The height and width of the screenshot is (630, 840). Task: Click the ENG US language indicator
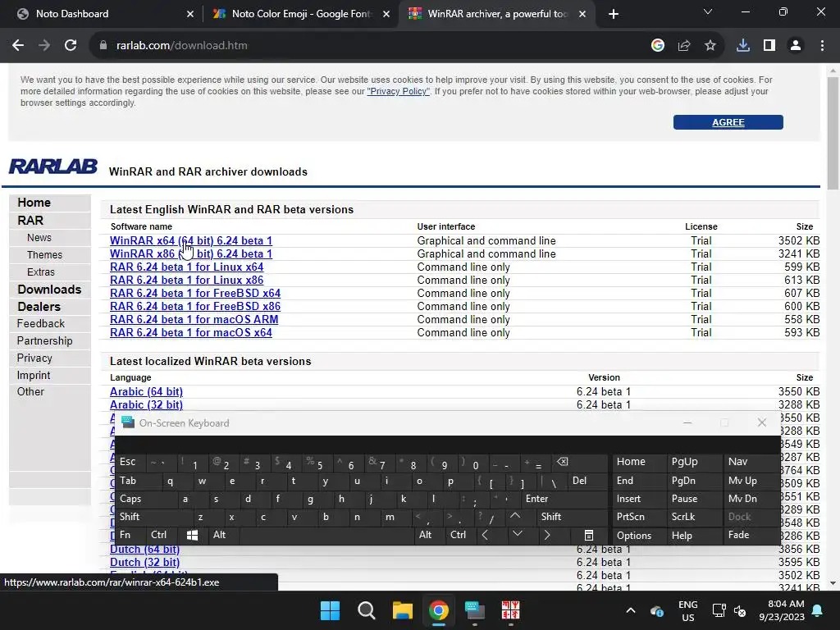(x=688, y=610)
